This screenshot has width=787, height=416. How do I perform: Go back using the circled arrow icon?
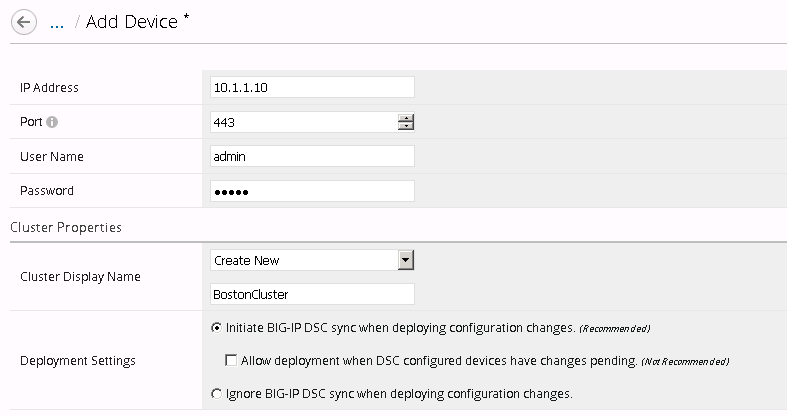24,22
